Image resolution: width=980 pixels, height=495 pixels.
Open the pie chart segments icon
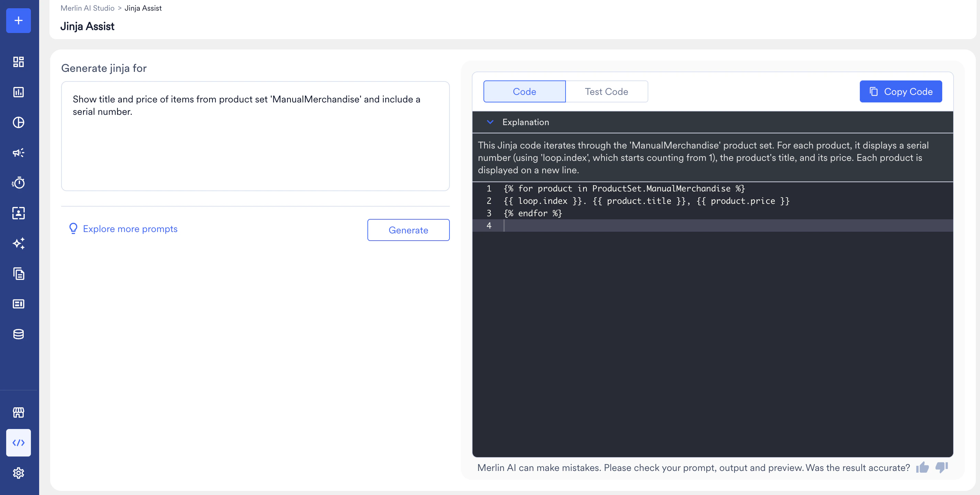(18, 122)
